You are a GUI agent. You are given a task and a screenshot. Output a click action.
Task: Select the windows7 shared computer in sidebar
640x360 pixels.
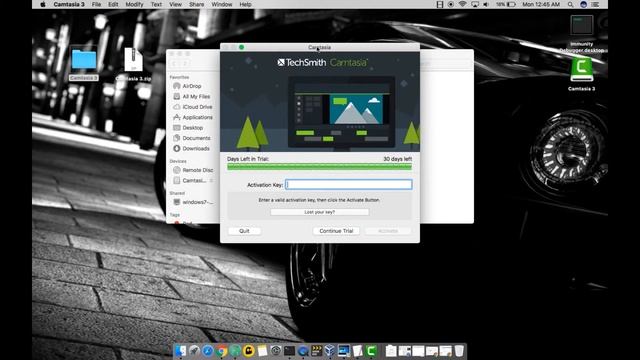click(193, 202)
